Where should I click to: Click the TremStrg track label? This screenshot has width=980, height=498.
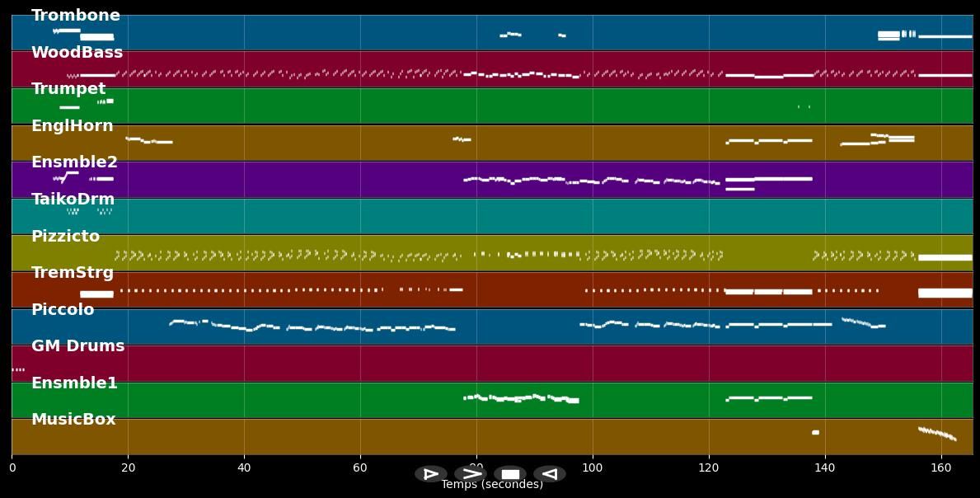pos(73,272)
